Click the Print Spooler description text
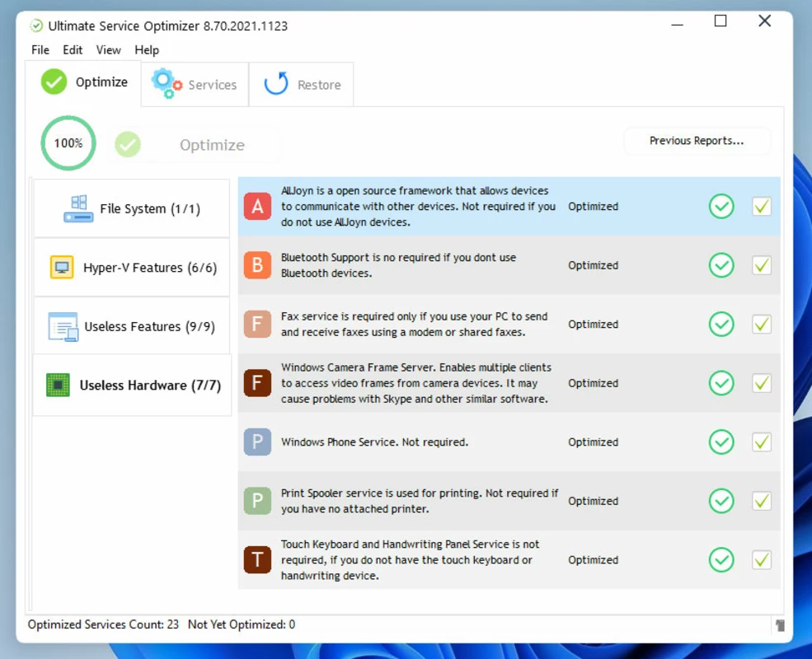This screenshot has height=659, width=812. point(420,501)
